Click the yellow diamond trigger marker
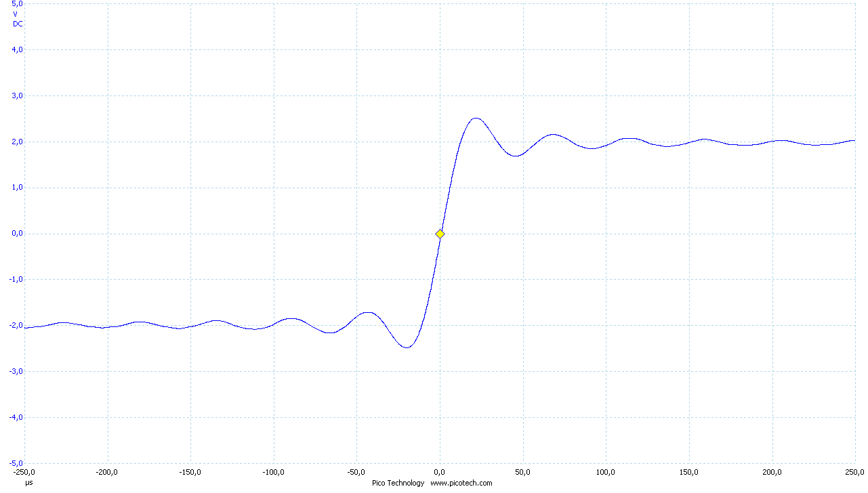Screen dimensions: 868x493 point(440,234)
